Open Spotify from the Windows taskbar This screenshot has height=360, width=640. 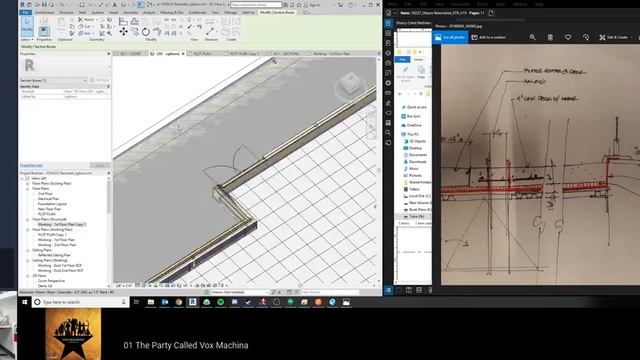click(221, 302)
